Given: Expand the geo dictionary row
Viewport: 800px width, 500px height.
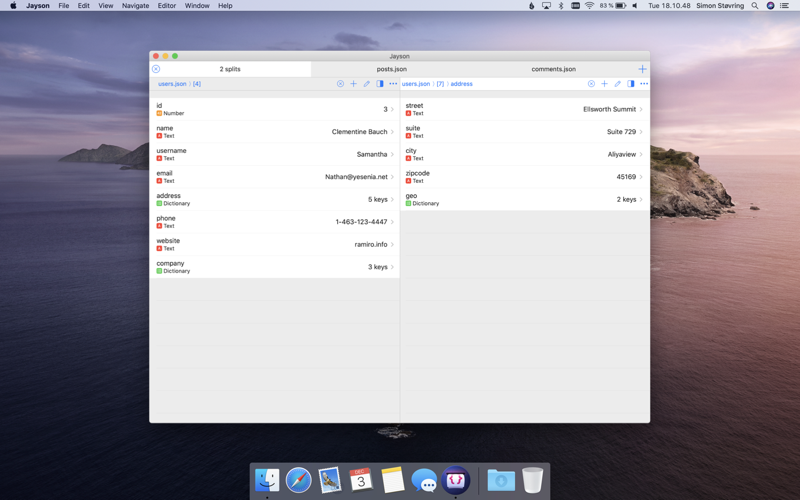Looking at the screenshot, I should click(524, 199).
